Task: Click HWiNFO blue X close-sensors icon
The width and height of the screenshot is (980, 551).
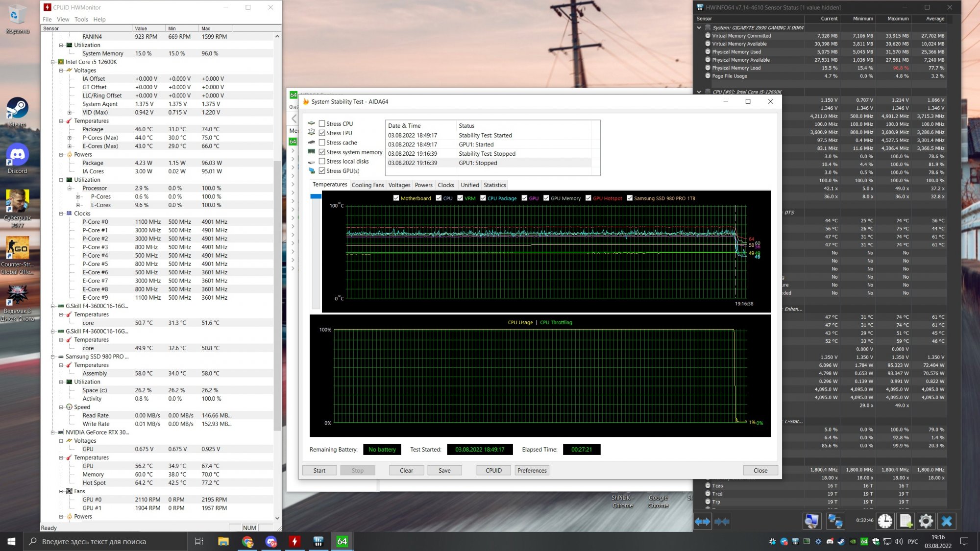Action: (947, 521)
